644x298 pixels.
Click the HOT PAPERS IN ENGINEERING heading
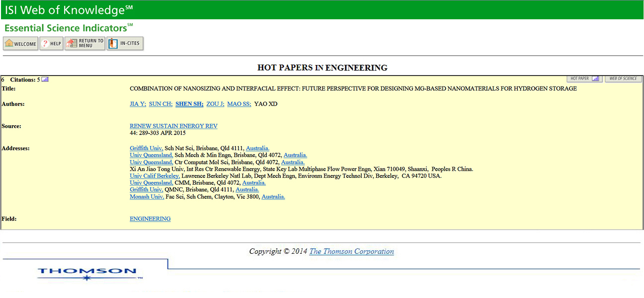[322, 68]
